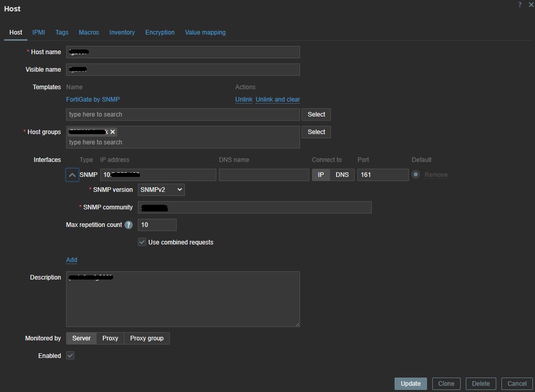Click the Unlink and clear link
The width and height of the screenshot is (535, 392).
point(278,100)
